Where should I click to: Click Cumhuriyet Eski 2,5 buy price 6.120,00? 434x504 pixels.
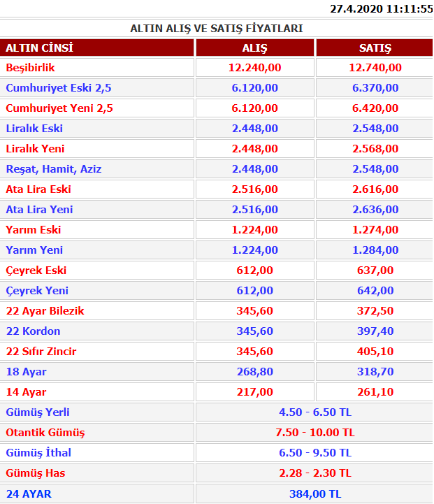tap(255, 88)
